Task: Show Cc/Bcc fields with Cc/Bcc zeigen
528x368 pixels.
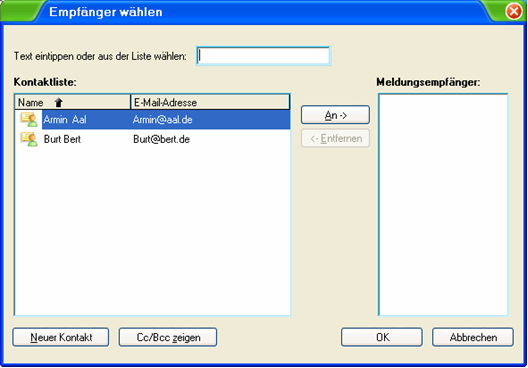Action: coord(168,337)
